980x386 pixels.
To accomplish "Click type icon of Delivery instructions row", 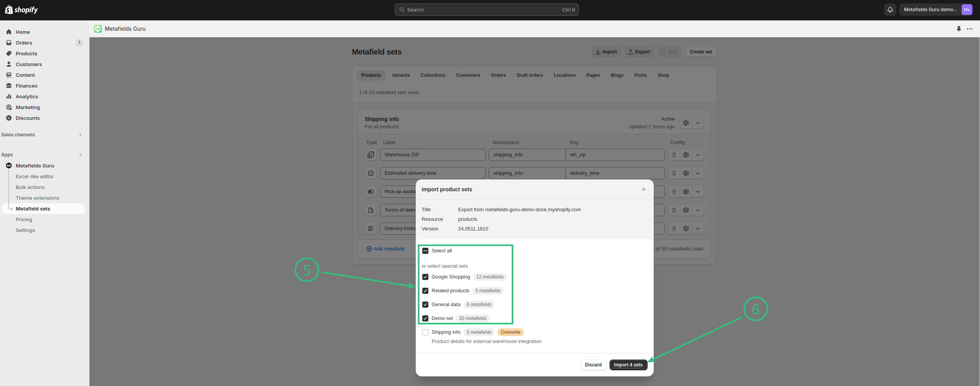I will click(x=370, y=229).
